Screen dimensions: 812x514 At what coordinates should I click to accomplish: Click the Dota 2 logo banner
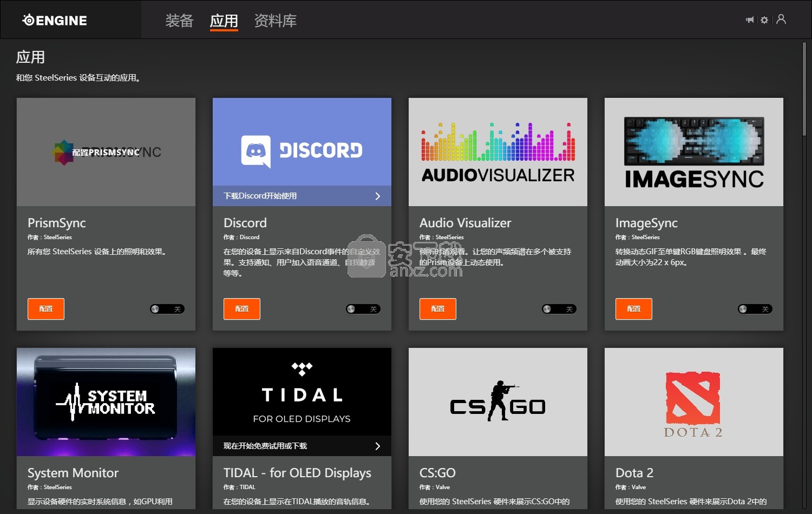694,402
